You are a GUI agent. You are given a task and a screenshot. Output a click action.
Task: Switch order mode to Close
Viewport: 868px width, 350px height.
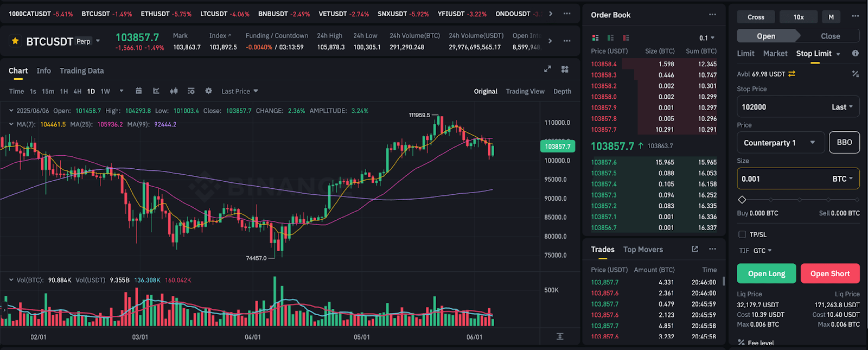(x=830, y=36)
